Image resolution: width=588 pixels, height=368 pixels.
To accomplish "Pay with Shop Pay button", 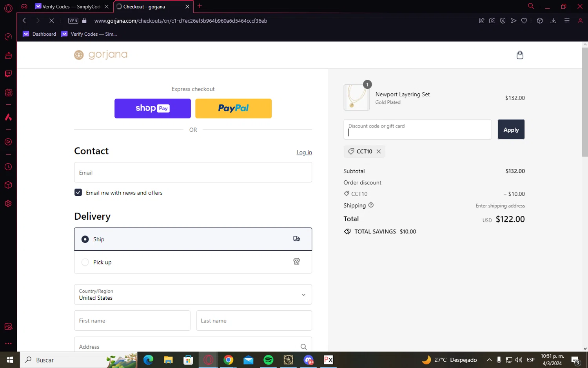I will tap(152, 108).
